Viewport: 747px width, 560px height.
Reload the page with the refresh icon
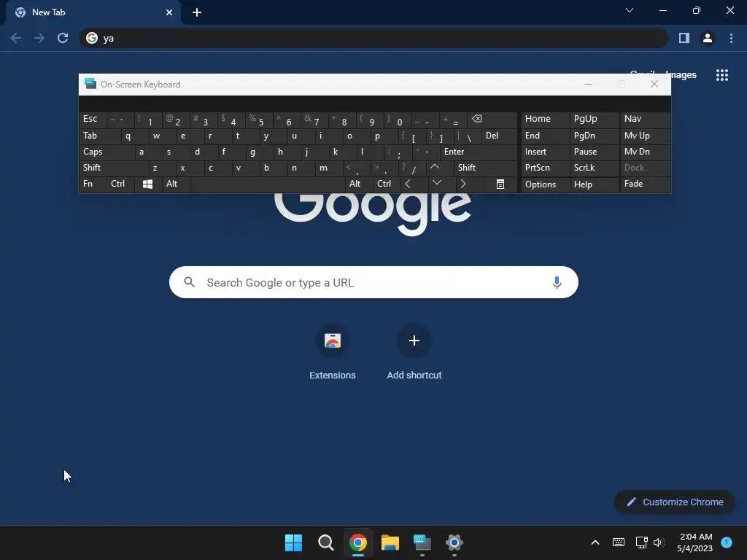63,38
